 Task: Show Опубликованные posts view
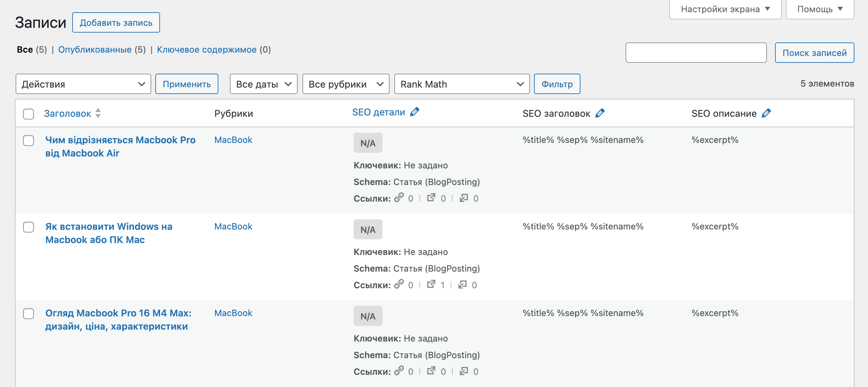(x=95, y=50)
